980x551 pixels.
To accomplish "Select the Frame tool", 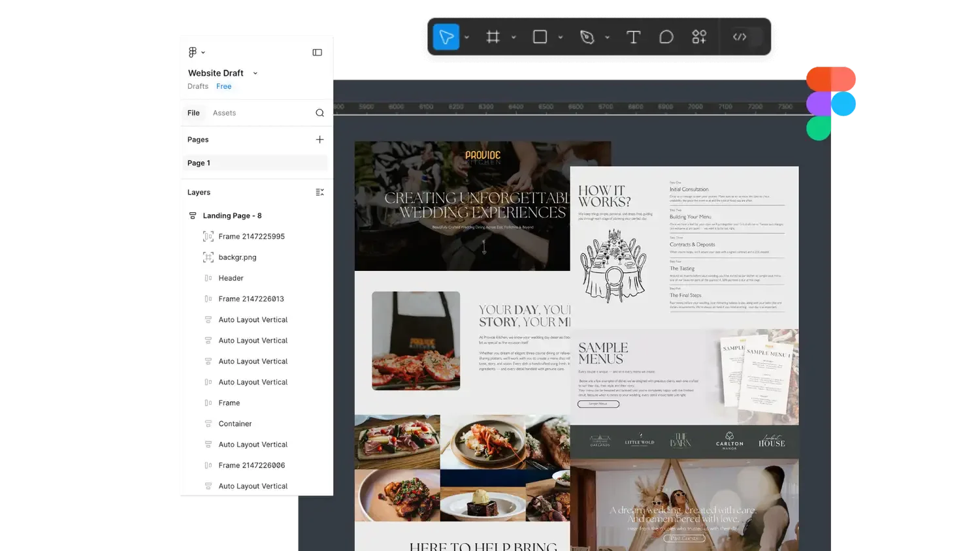I will [493, 37].
